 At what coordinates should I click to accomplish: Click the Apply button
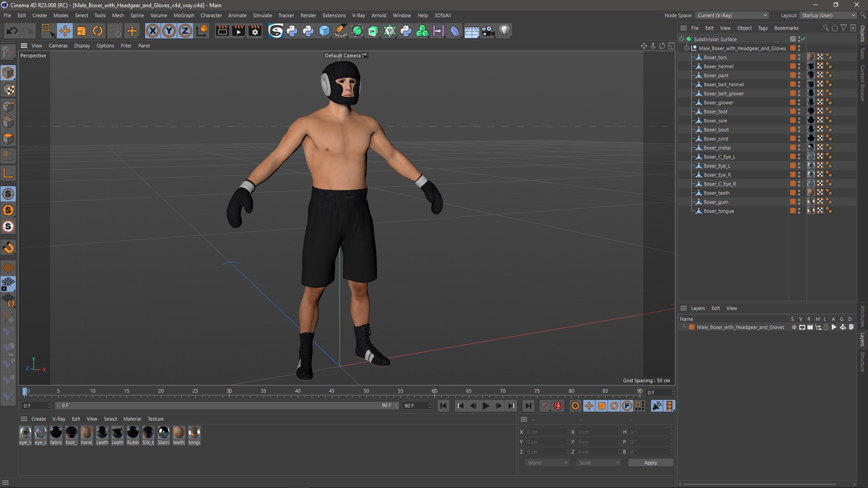651,463
